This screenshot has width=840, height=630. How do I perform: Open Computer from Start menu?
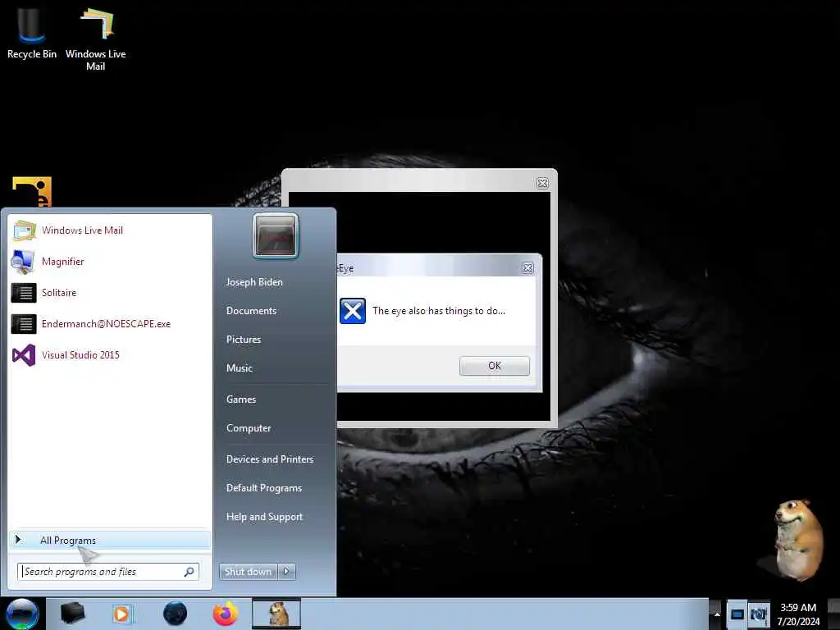pos(249,428)
